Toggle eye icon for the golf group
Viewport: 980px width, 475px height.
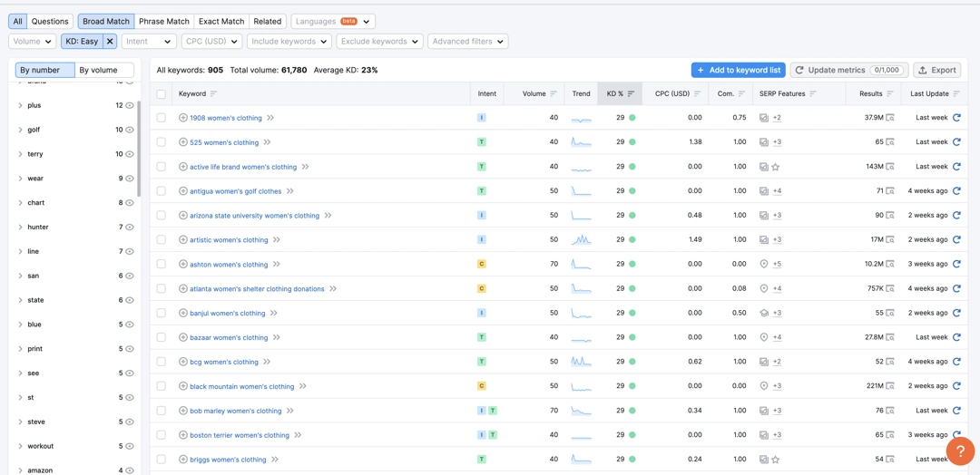click(130, 130)
